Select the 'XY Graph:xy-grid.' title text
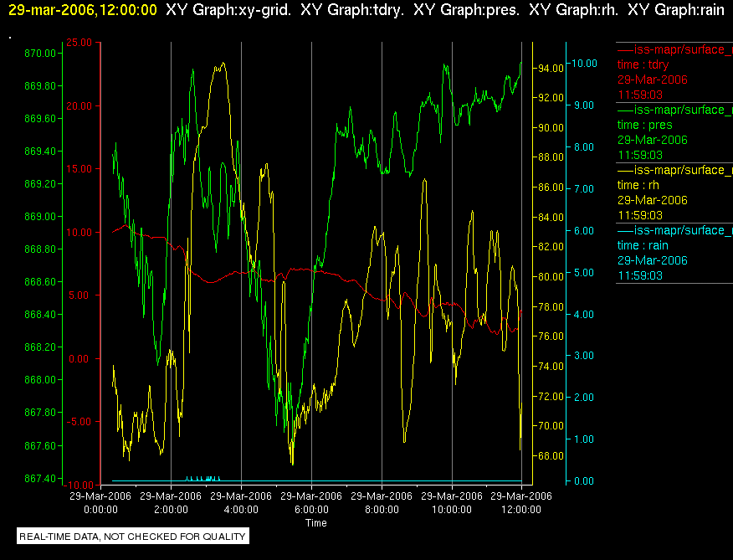This screenshot has width=733, height=560. [x=228, y=10]
